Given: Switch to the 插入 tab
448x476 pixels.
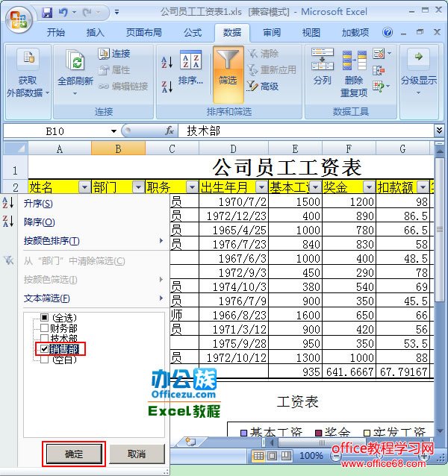Looking at the screenshot, I should click(x=95, y=33).
